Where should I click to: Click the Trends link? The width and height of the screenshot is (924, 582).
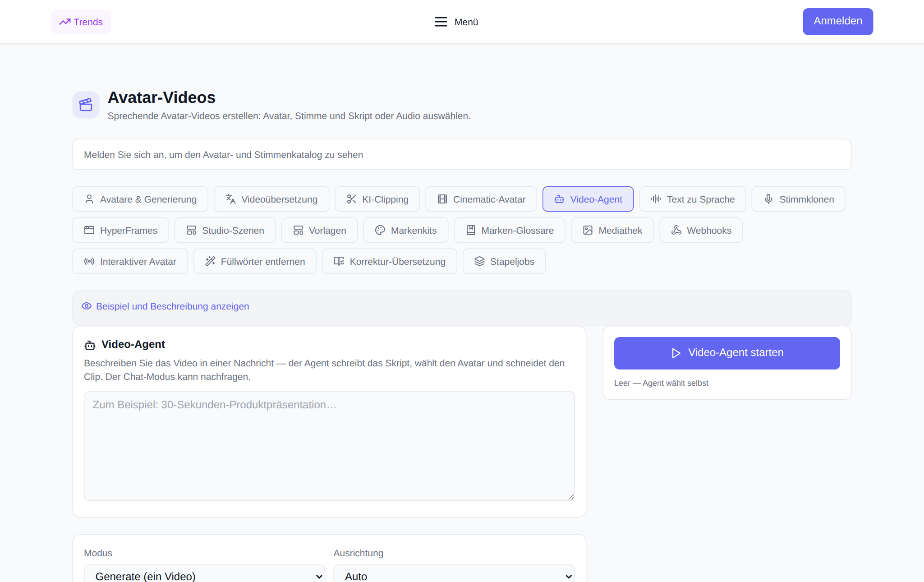click(81, 22)
